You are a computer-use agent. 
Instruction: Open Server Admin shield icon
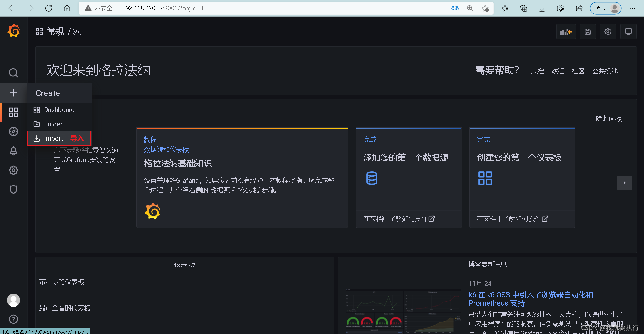[x=13, y=189]
